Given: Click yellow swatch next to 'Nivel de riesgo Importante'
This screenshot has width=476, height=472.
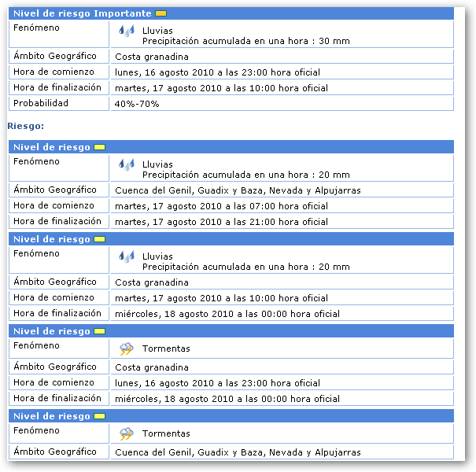Looking at the screenshot, I should 161,14.
